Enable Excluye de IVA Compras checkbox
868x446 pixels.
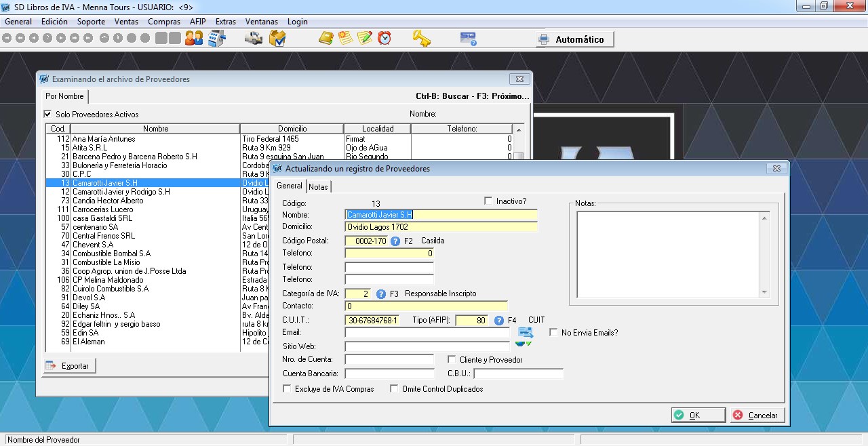point(288,389)
